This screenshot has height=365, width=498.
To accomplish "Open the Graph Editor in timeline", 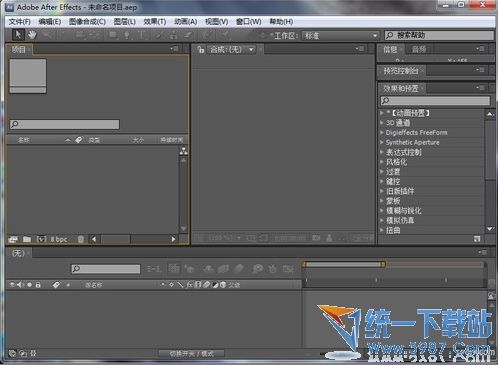I will (288, 269).
